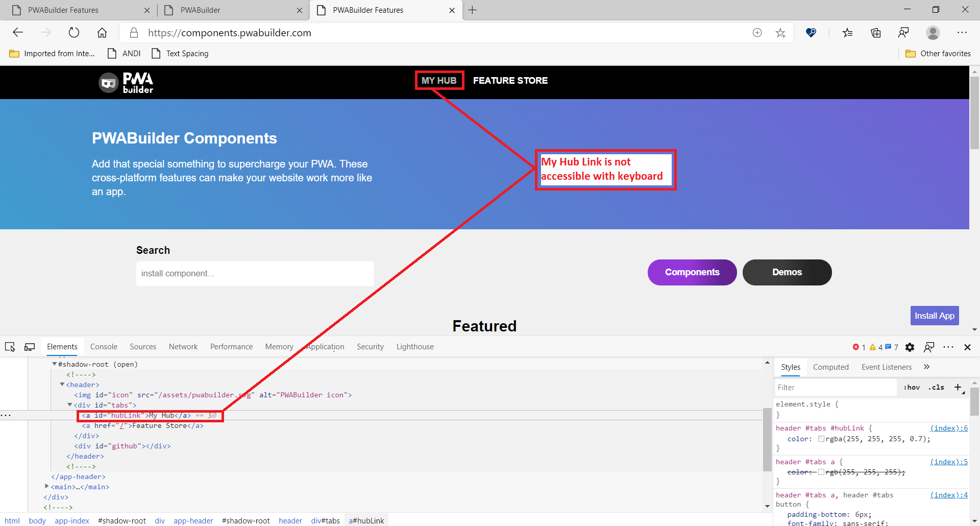Switch to the Lighthouse tab
Image resolution: width=980 pixels, height=526 pixels.
[x=414, y=347]
